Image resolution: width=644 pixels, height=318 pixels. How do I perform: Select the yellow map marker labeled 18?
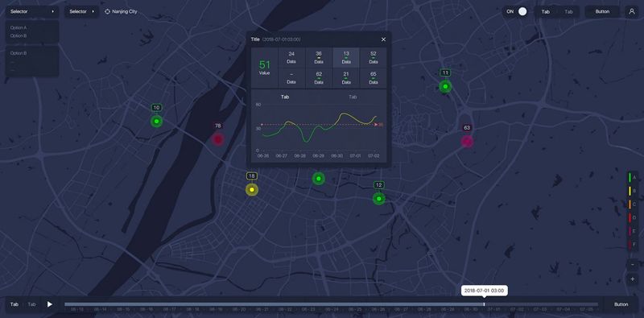pos(252,190)
